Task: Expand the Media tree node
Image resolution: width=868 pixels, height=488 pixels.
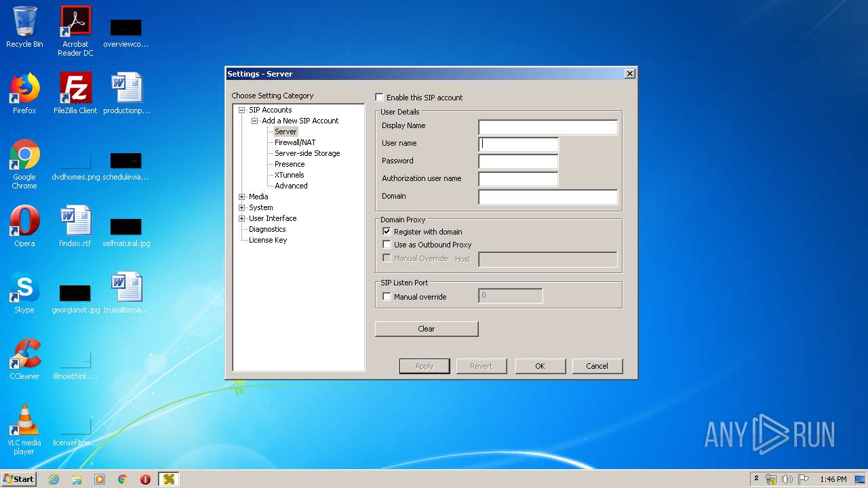Action: [241, 197]
